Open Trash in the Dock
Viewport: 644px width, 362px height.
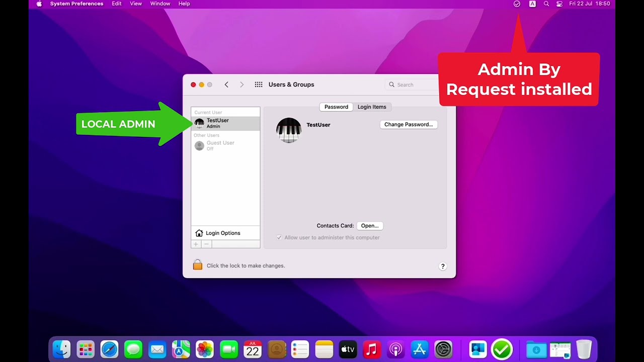(584, 349)
